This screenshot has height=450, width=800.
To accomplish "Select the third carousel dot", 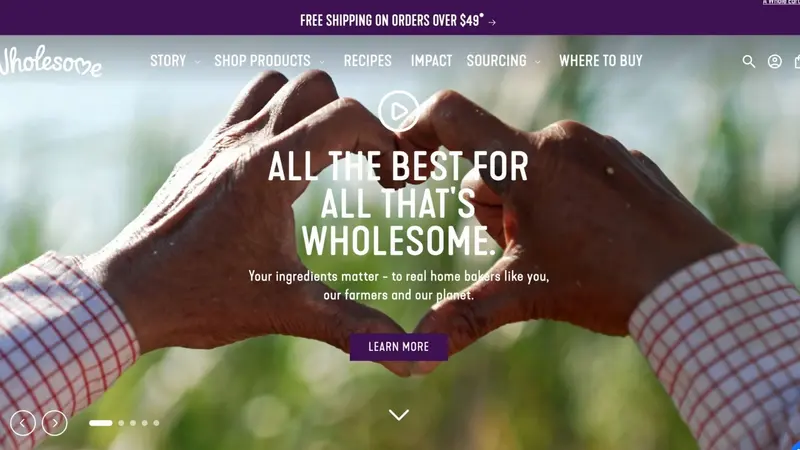I will [133, 423].
